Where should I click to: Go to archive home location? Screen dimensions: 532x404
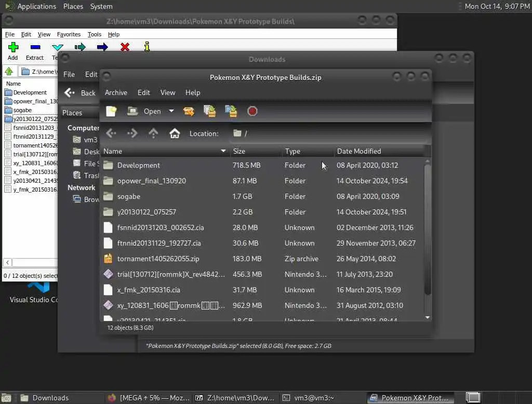[x=175, y=133]
